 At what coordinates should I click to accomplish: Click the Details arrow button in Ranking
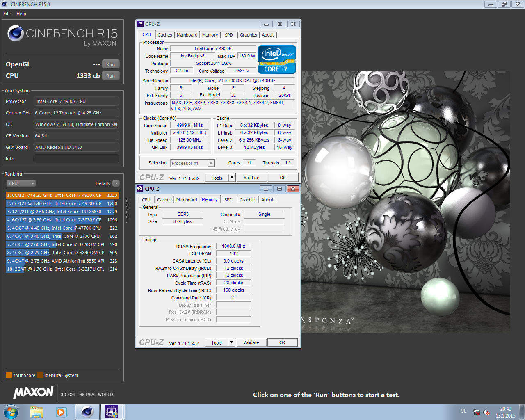(x=116, y=183)
